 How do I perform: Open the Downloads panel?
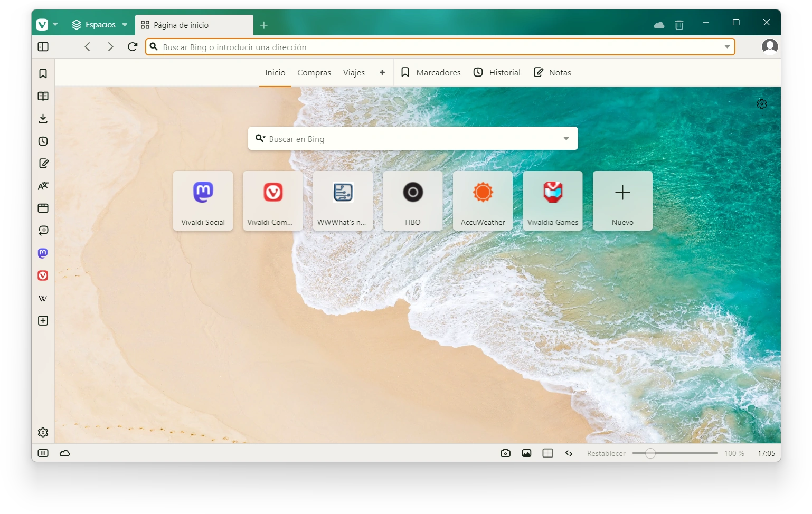(x=43, y=119)
